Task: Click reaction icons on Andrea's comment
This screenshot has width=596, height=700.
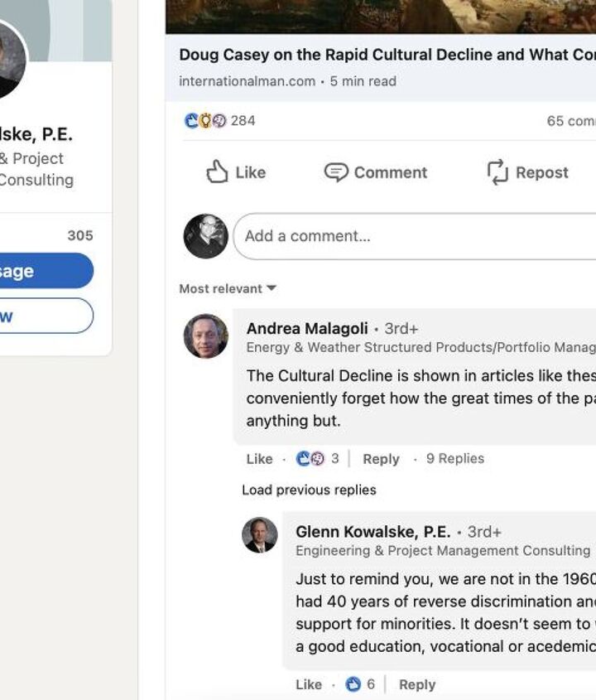Action: [x=310, y=459]
